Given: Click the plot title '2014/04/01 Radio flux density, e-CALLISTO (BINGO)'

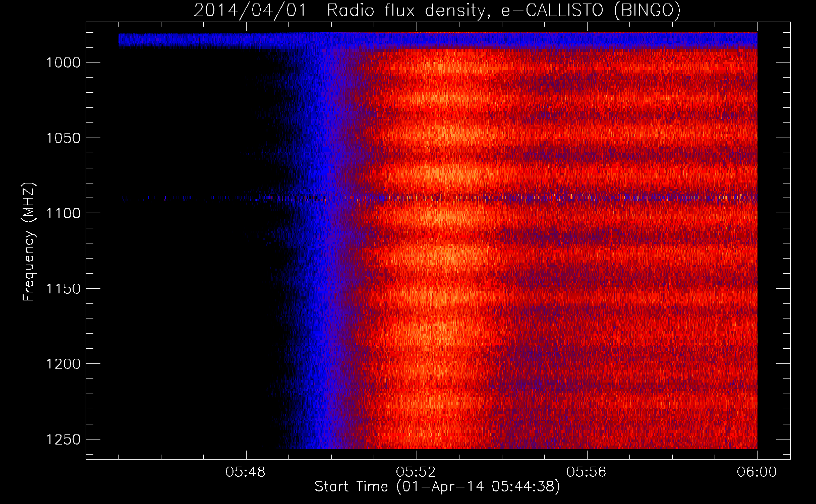Looking at the screenshot, I should pos(437,11).
